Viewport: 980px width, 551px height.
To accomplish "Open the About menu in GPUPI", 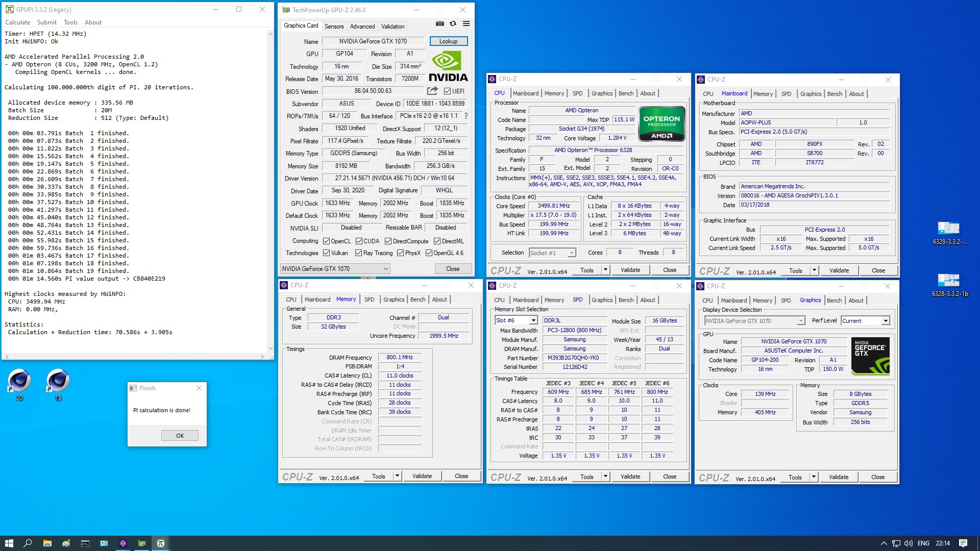I will click(93, 22).
